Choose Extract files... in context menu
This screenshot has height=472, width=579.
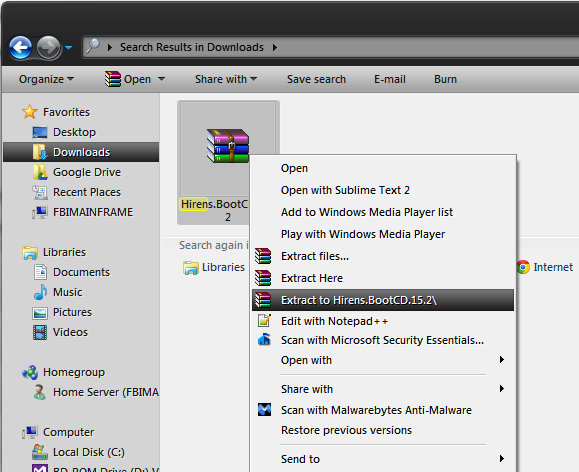(x=383, y=256)
